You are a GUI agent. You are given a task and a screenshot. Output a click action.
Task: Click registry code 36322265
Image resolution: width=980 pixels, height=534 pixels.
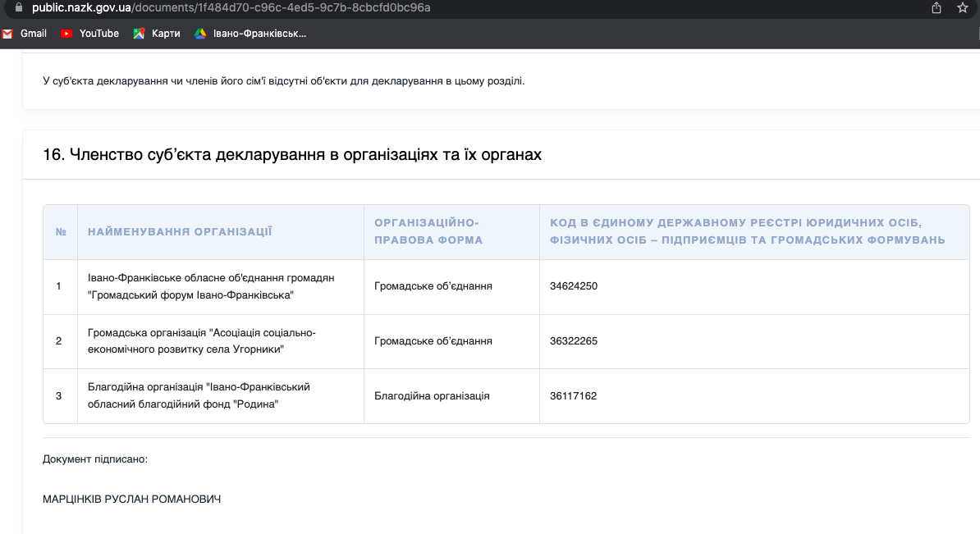point(573,341)
